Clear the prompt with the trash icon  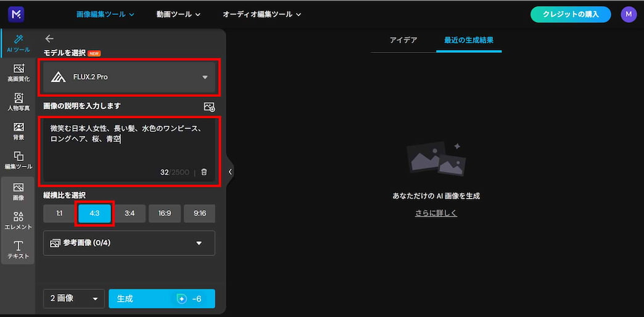(x=204, y=172)
